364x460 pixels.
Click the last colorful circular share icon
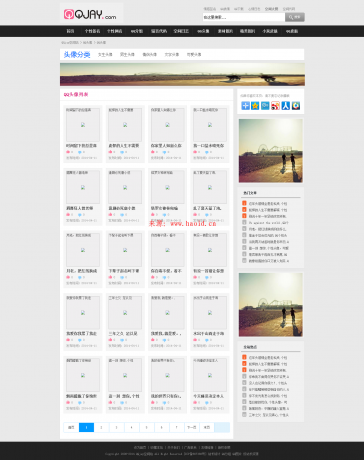coord(296,106)
